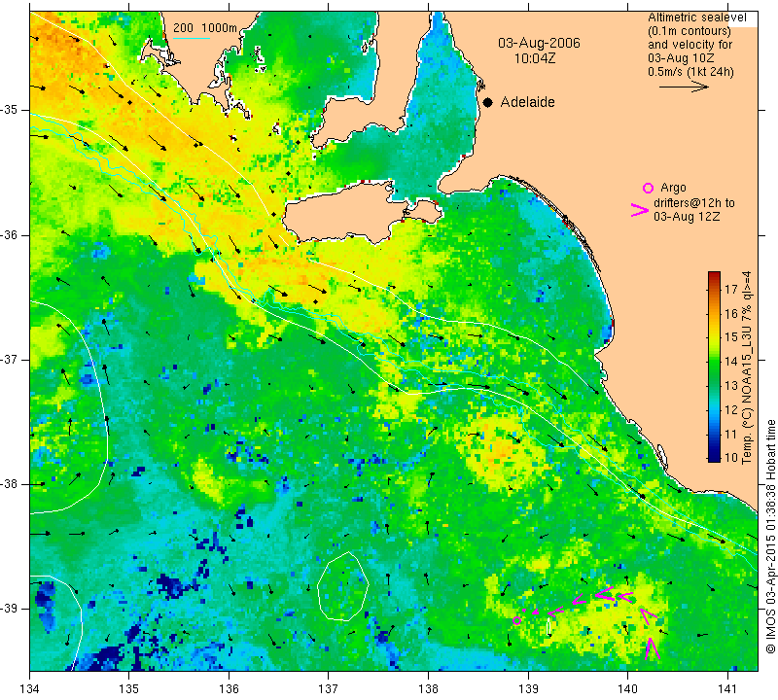Click the 'Argo' legend label

click(673, 188)
